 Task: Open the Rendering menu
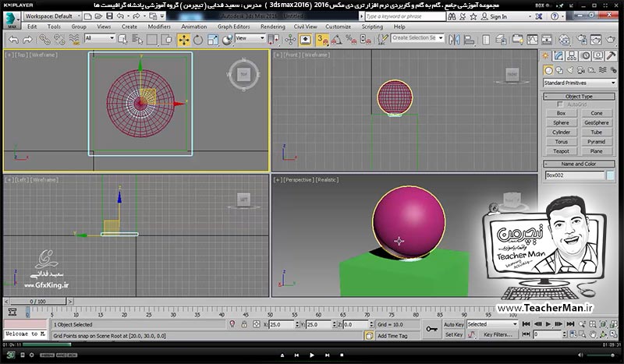tap(273, 27)
